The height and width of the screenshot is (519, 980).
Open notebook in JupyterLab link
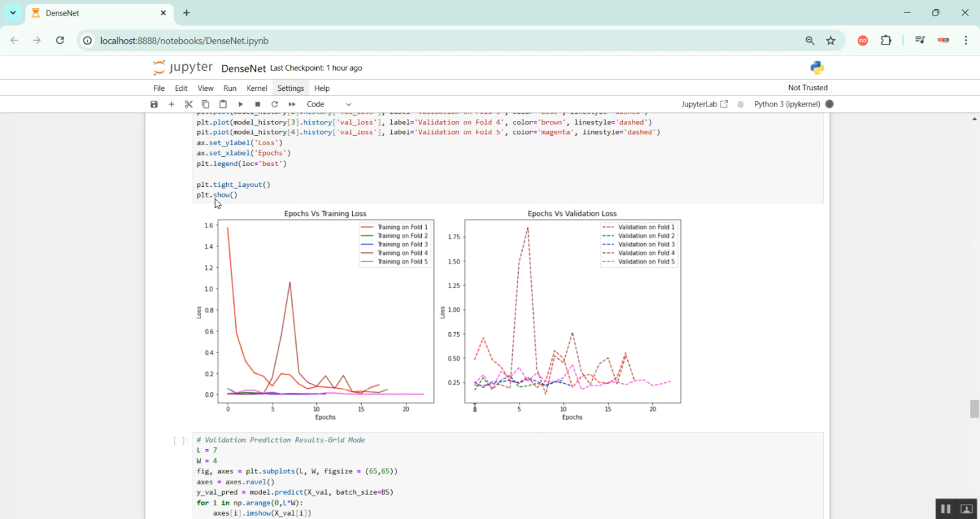(704, 105)
